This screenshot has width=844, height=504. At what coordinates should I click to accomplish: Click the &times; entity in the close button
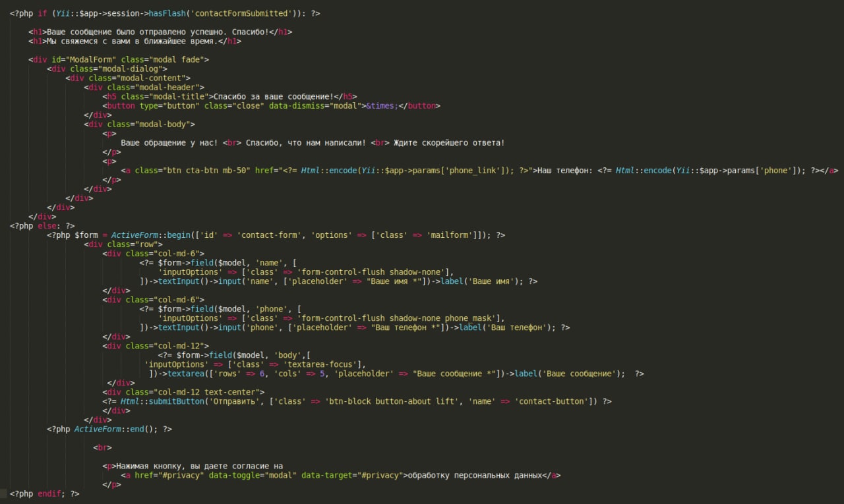coord(383,105)
